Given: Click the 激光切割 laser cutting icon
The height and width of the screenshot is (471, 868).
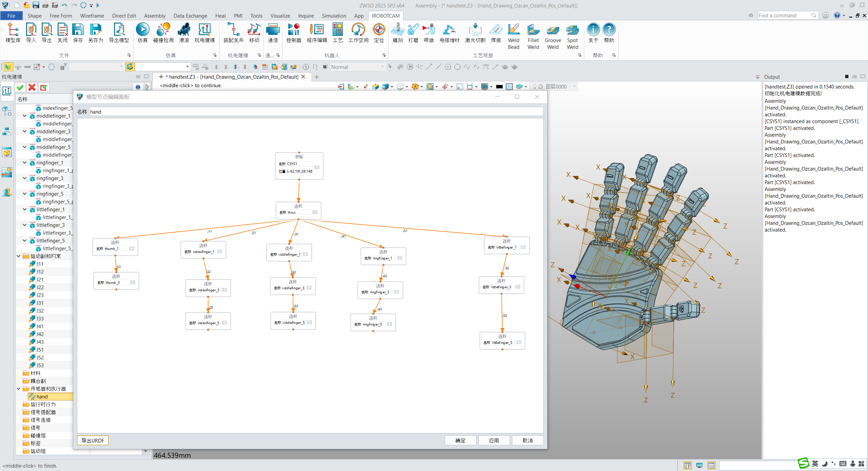Looking at the screenshot, I should click(475, 30).
